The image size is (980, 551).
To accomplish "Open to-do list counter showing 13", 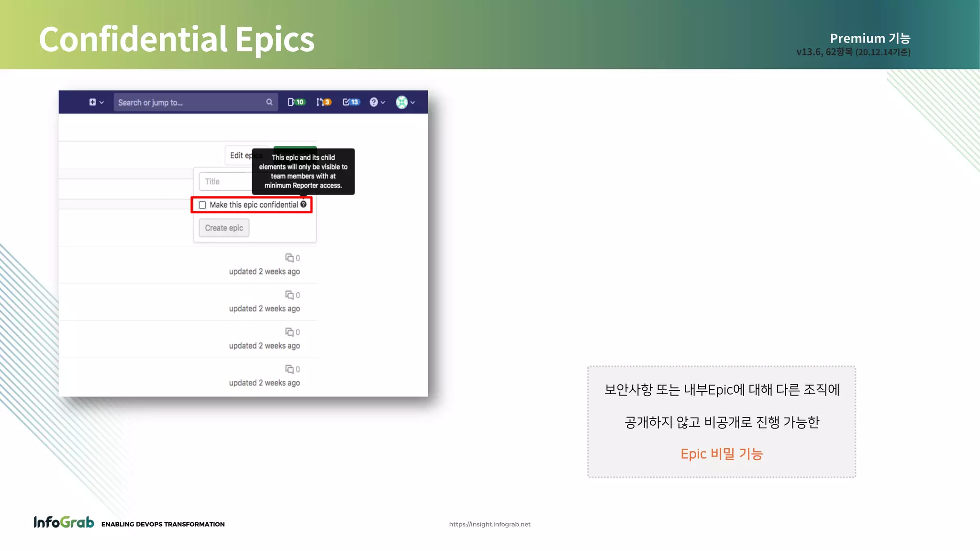I will click(x=351, y=102).
